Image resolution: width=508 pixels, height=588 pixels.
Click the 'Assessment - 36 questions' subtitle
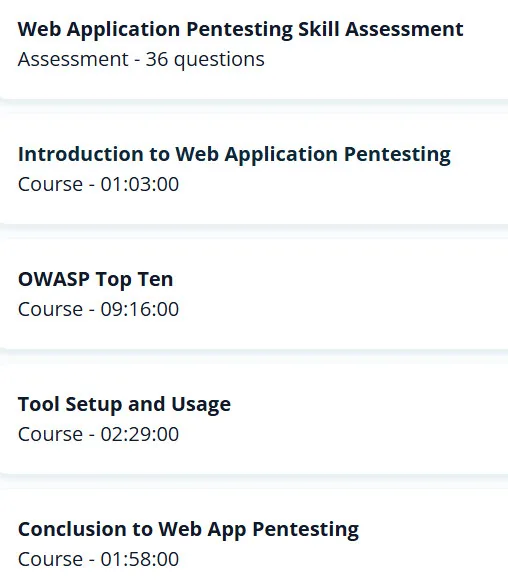(x=141, y=59)
